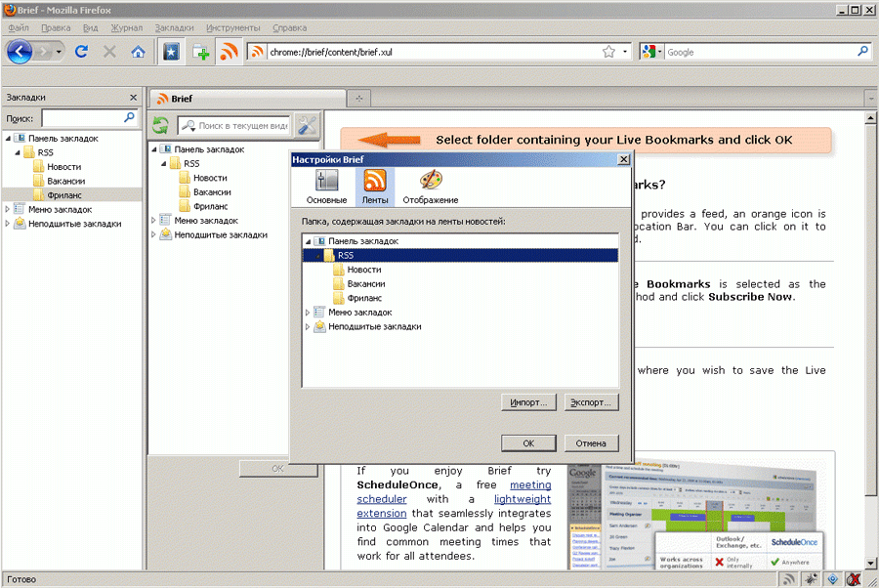
Task: Collapse RSS folder in the sidebar tree
Action: [x=18, y=152]
